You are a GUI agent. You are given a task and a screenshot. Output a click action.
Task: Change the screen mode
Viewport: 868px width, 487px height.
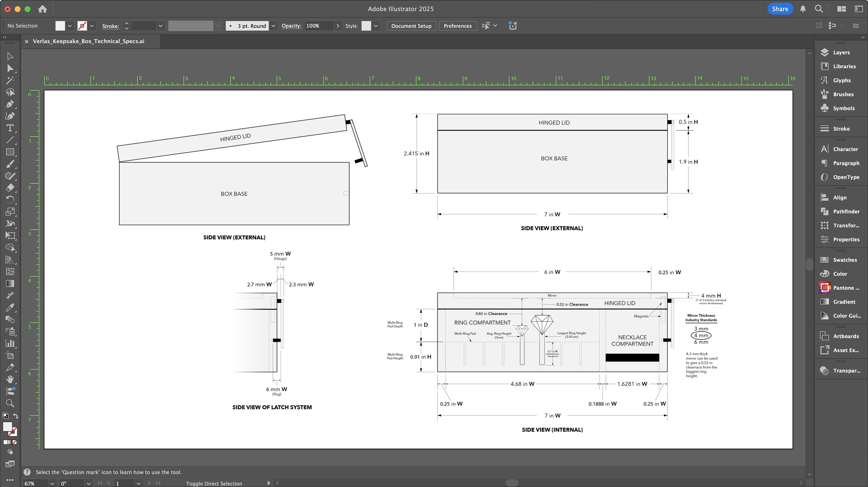point(10,464)
